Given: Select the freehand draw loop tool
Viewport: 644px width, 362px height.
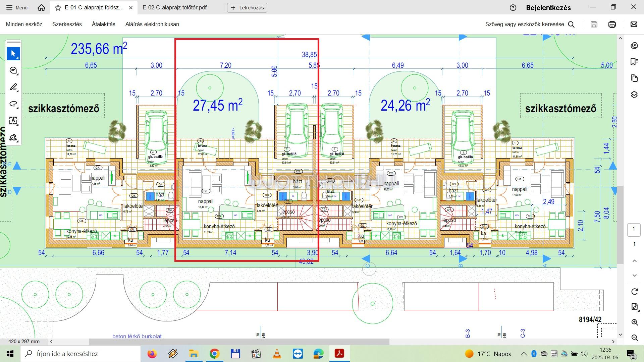Looking at the screenshot, I should point(13,104).
